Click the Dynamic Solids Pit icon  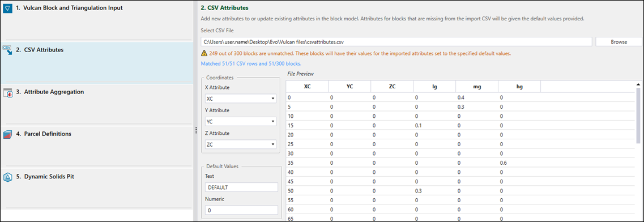8,177
